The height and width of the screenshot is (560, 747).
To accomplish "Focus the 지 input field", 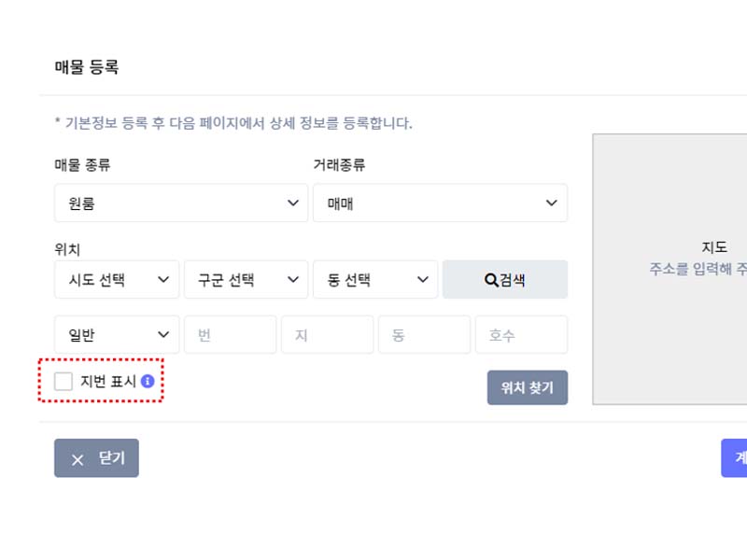I will (x=328, y=334).
